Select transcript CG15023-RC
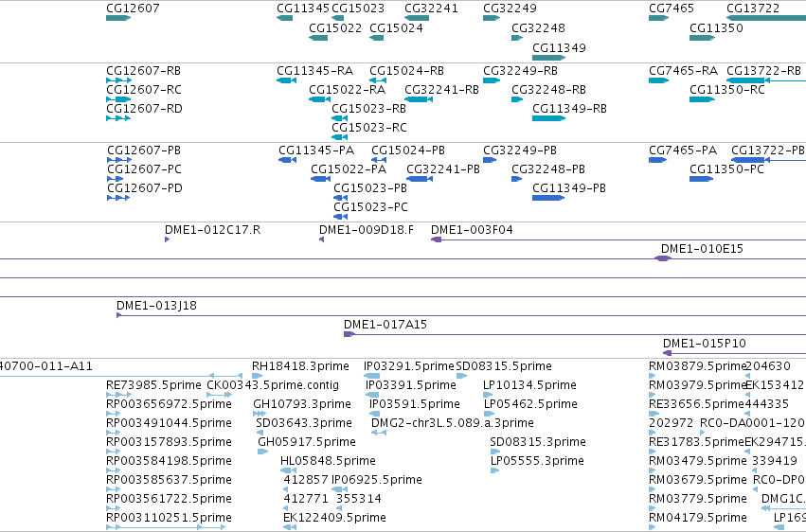This screenshot has width=806, height=532. (x=340, y=137)
